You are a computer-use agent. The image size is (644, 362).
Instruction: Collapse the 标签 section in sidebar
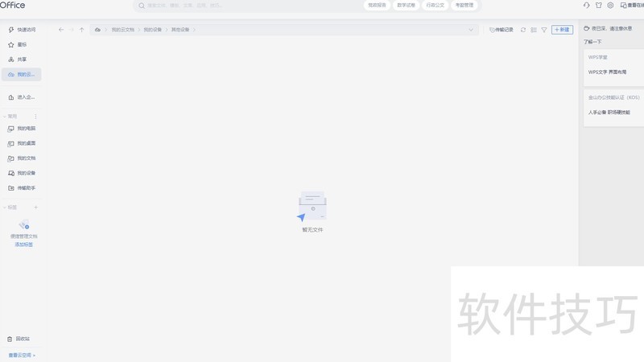5,208
